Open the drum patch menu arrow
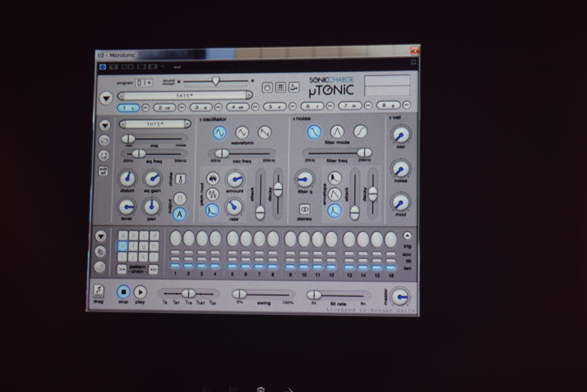Viewport: 587px width, 392px height. coord(105,125)
